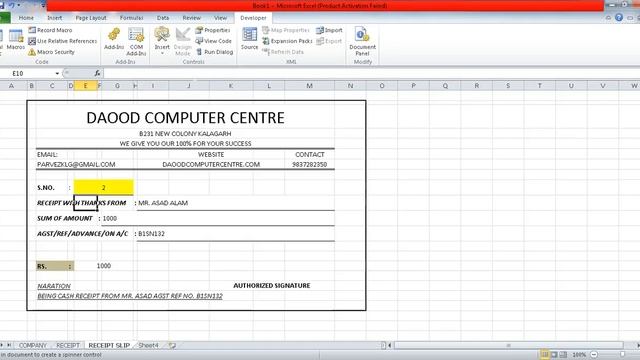Click the 100% zoom level

[579, 355]
